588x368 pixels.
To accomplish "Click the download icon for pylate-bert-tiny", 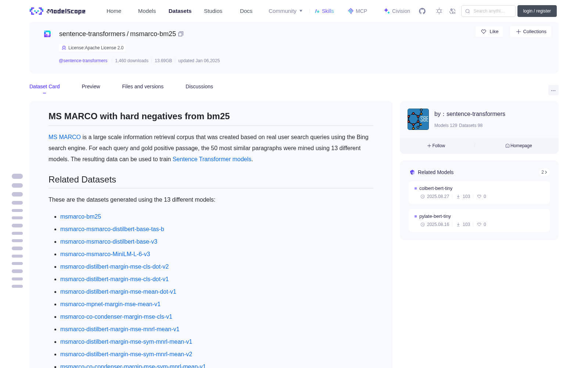I will pos(458,224).
